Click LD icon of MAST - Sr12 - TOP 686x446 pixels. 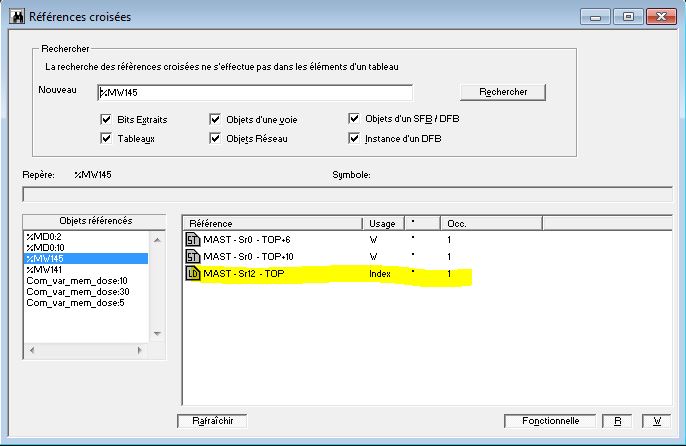coord(193,273)
